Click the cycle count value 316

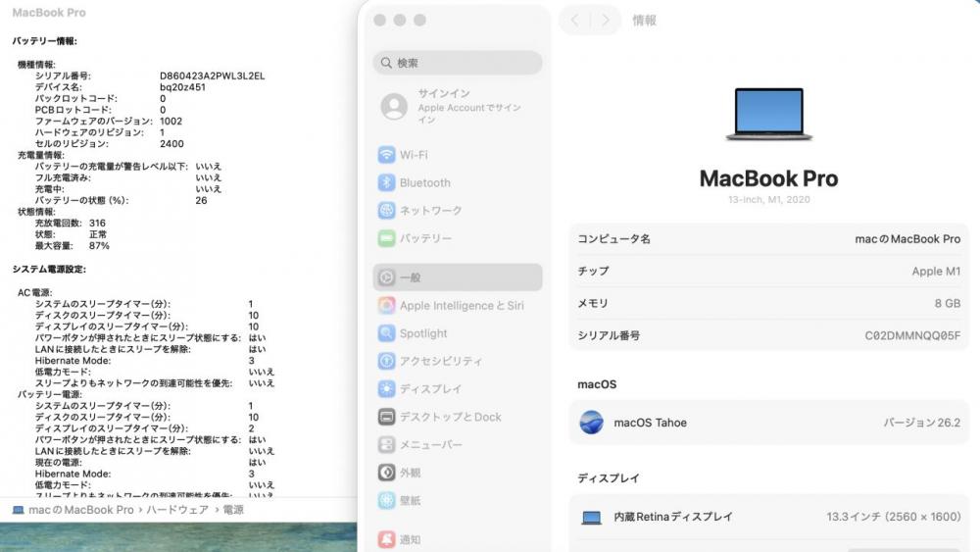point(97,223)
